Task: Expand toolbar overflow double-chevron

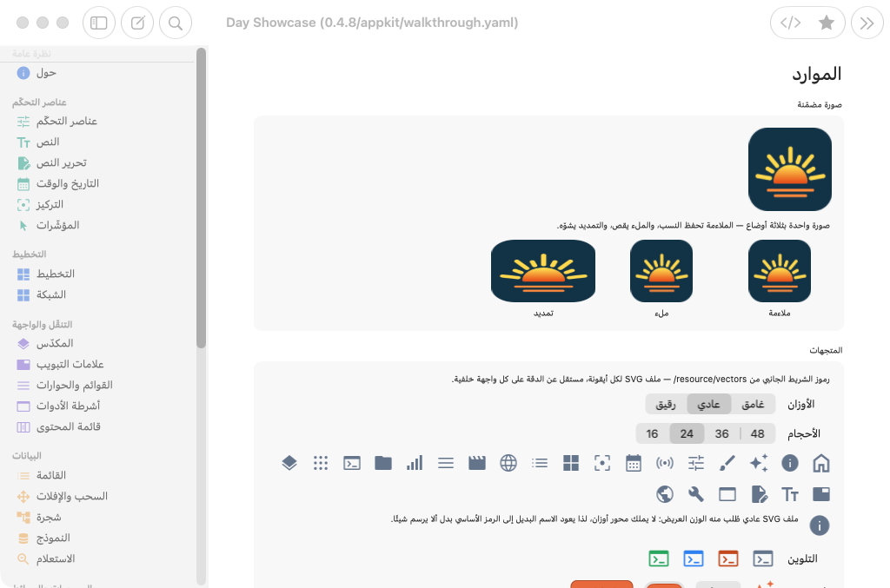Action: coord(867,23)
